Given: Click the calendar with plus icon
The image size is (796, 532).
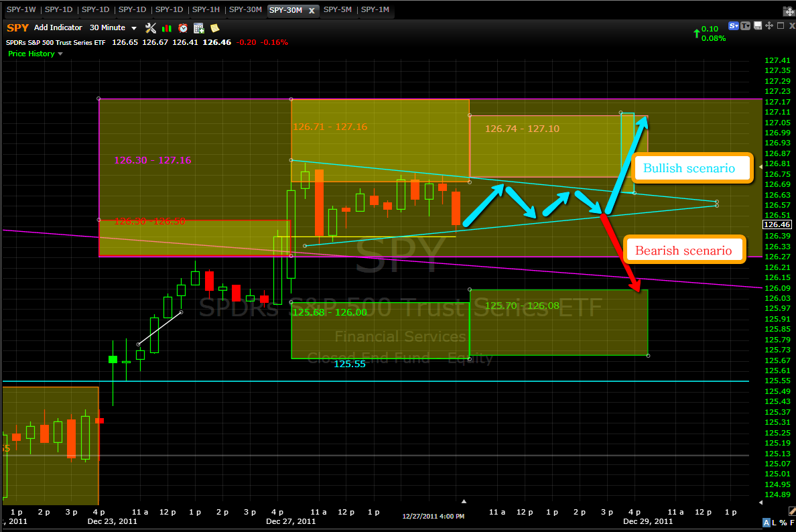Looking at the screenshot, I should click(199, 28).
